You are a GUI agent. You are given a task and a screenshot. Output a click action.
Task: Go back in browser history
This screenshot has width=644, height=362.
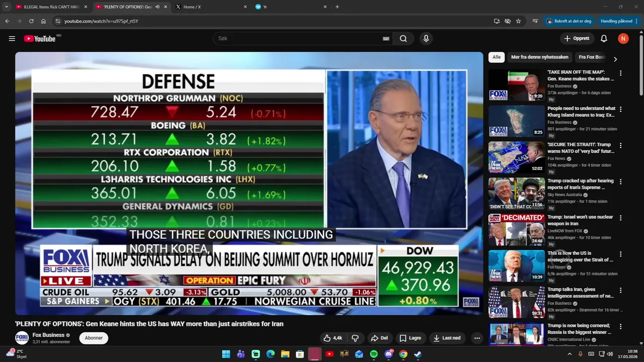click(x=7, y=21)
